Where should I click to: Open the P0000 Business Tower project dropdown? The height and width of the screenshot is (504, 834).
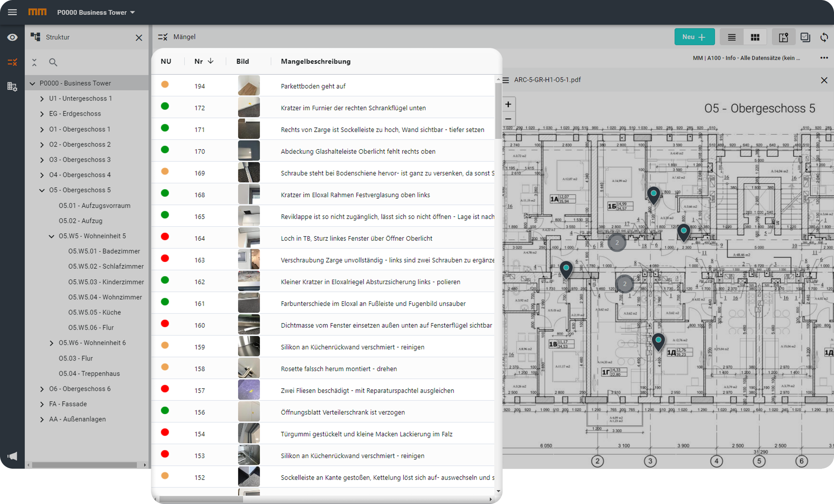96,13
